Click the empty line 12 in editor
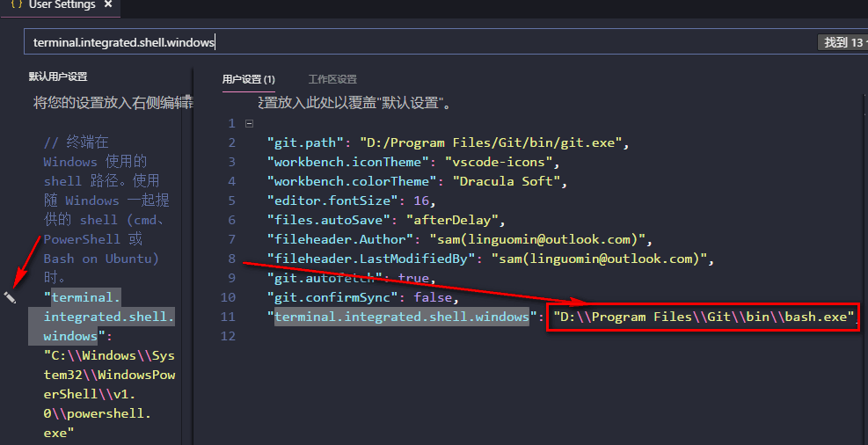This screenshot has height=445, width=868. (x=440, y=336)
